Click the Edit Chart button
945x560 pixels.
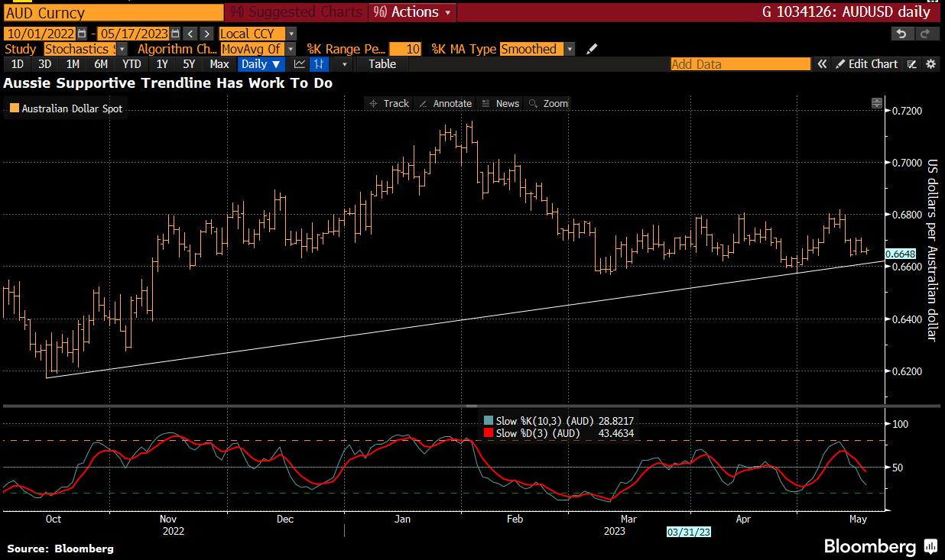[867, 64]
